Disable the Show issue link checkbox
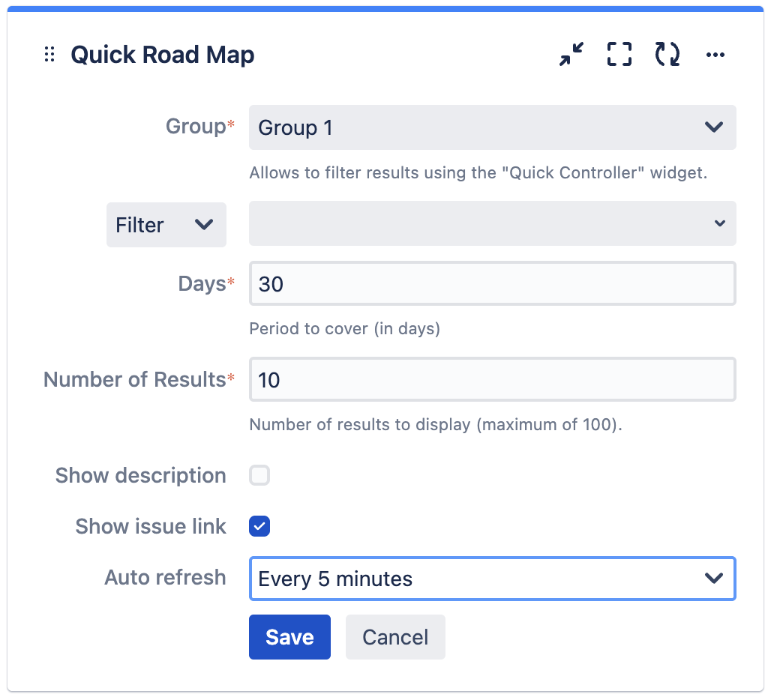Screen dimensions: 771x700 point(259,526)
